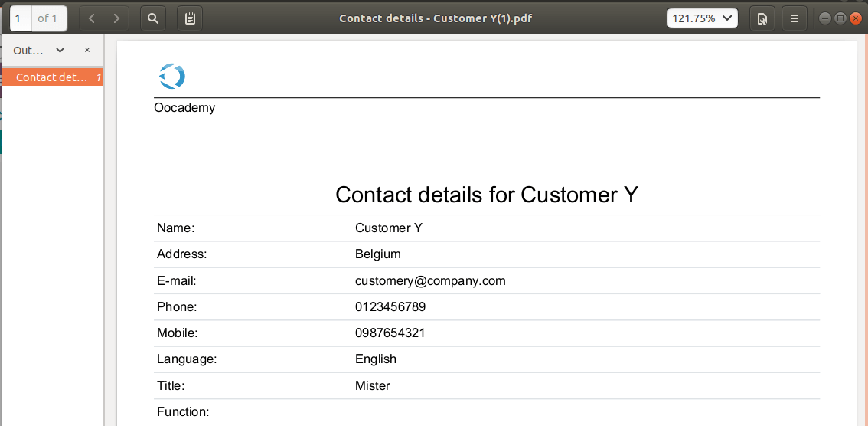Click the mobile number 0987654321
The image size is (868, 426).
(390, 333)
